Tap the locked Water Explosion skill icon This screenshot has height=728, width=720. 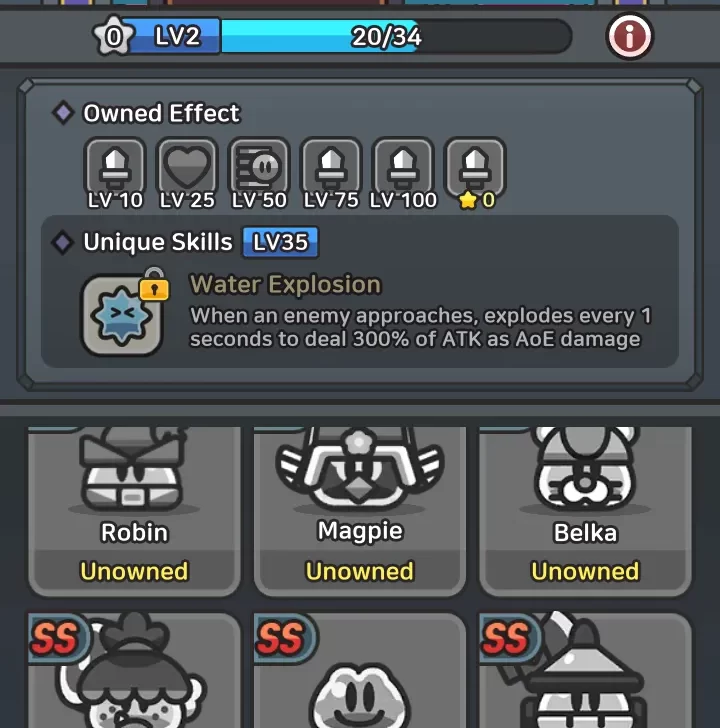(x=123, y=313)
